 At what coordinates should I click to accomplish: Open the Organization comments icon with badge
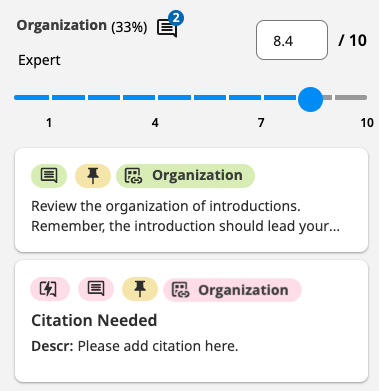[167, 28]
